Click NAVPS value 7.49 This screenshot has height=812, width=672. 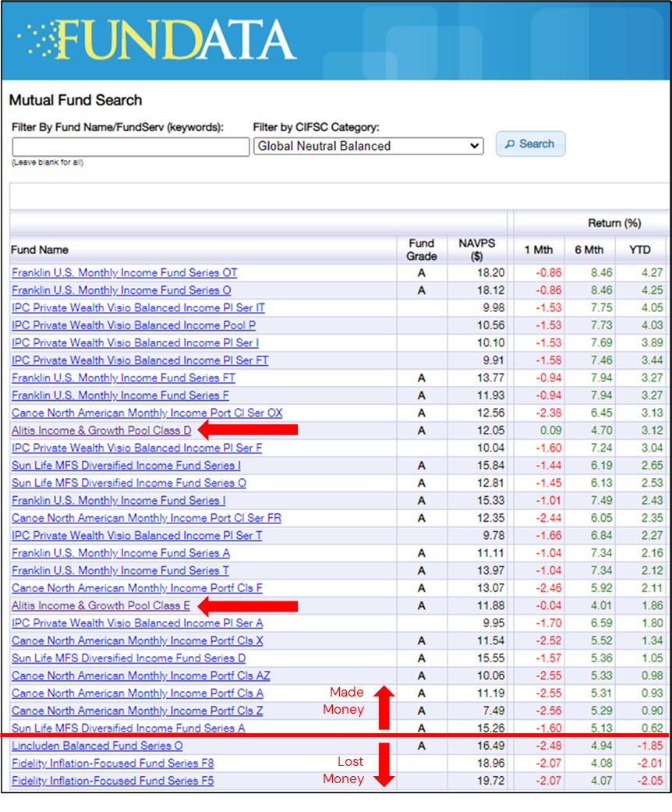493,711
